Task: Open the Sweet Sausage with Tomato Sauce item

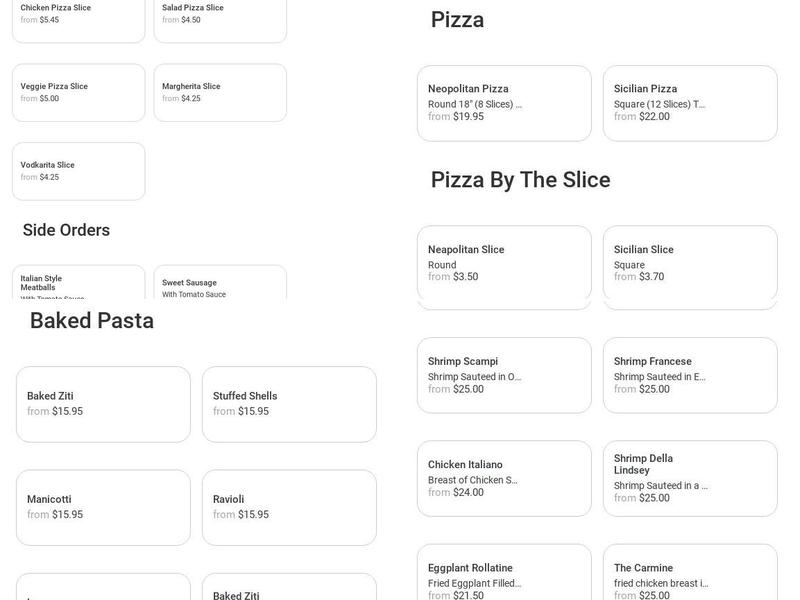Action: click(220, 283)
